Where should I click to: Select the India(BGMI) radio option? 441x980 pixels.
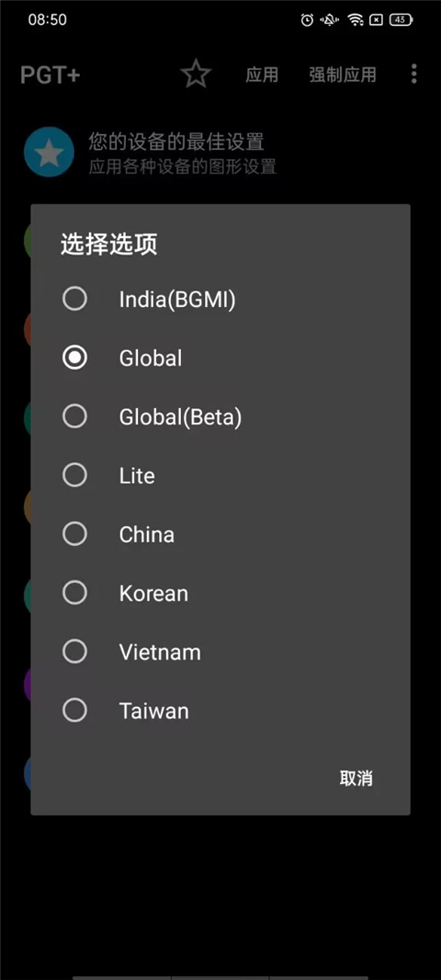[220, 300]
